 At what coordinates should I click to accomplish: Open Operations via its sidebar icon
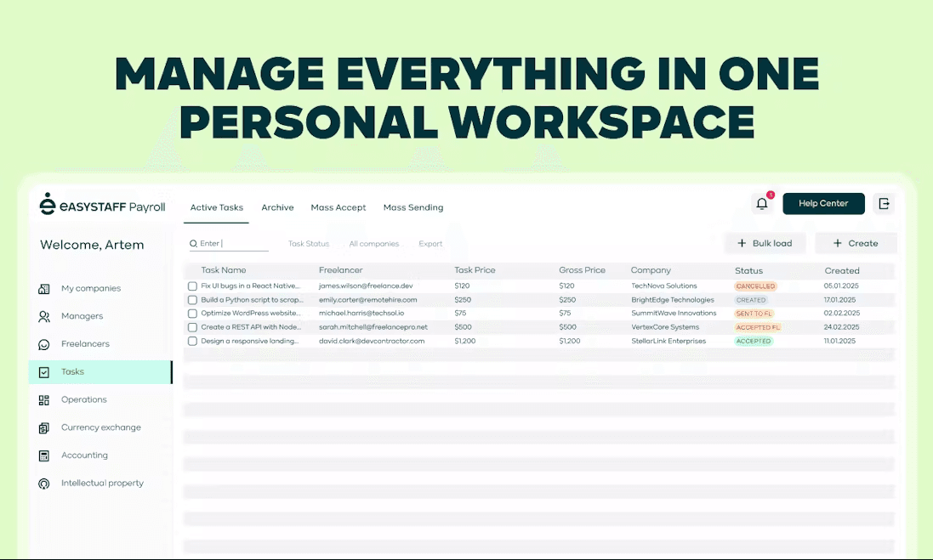pyautogui.click(x=44, y=400)
